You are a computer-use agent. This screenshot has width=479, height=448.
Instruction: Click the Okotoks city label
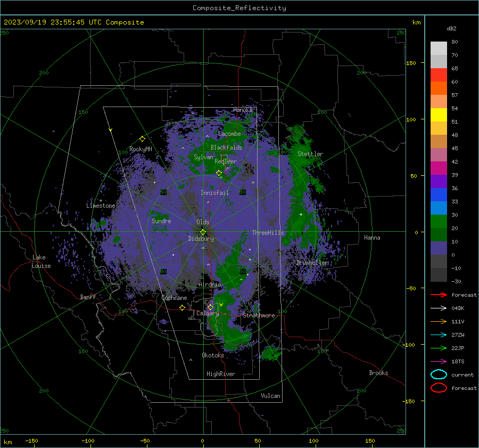coord(213,355)
